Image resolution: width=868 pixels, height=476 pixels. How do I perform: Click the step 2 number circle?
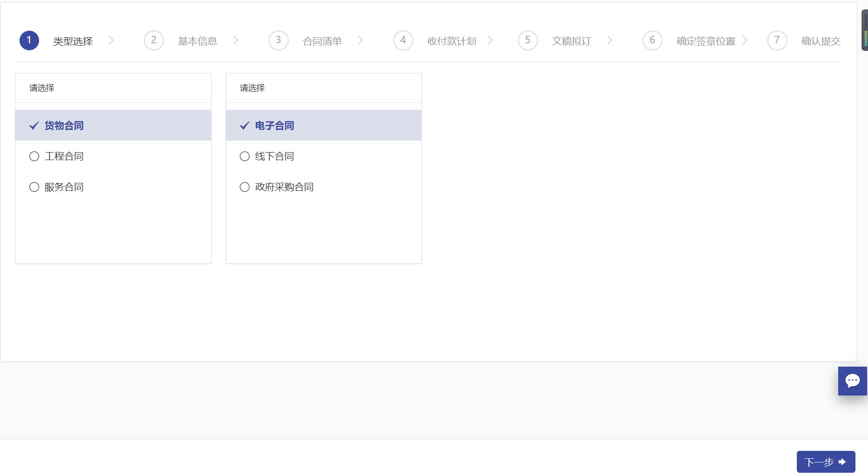tap(154, 40)
